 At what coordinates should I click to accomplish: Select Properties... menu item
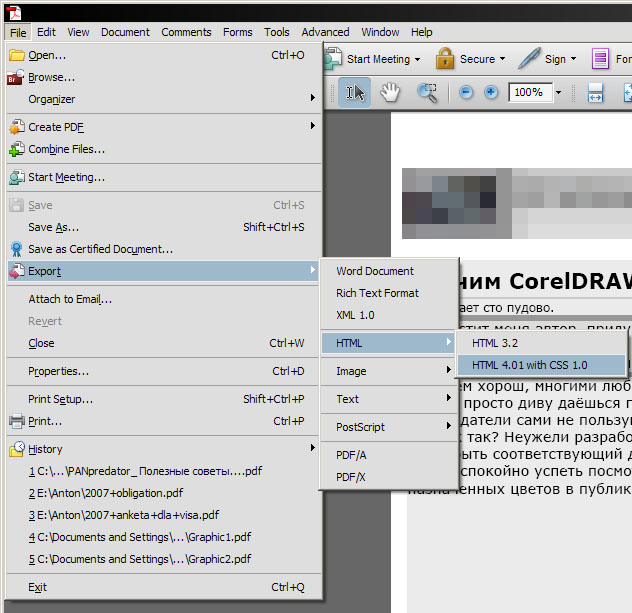[x=163, y=371]
